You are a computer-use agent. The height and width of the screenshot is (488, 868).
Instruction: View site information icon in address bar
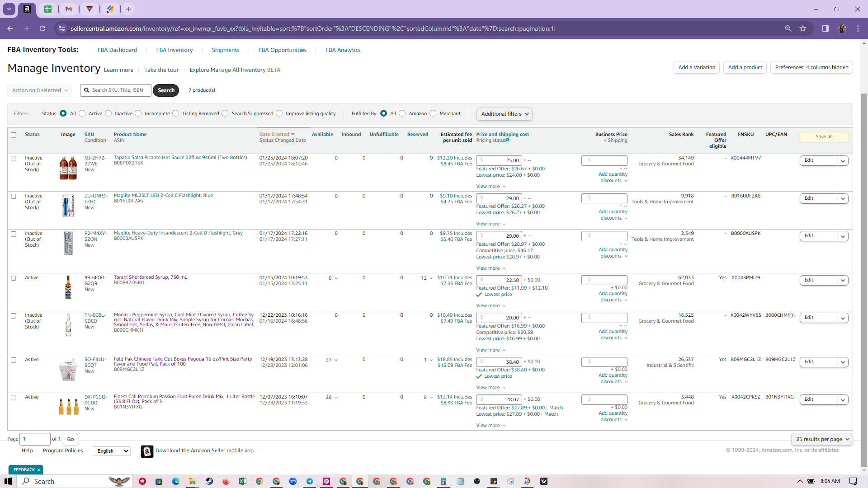coord(62,28)
